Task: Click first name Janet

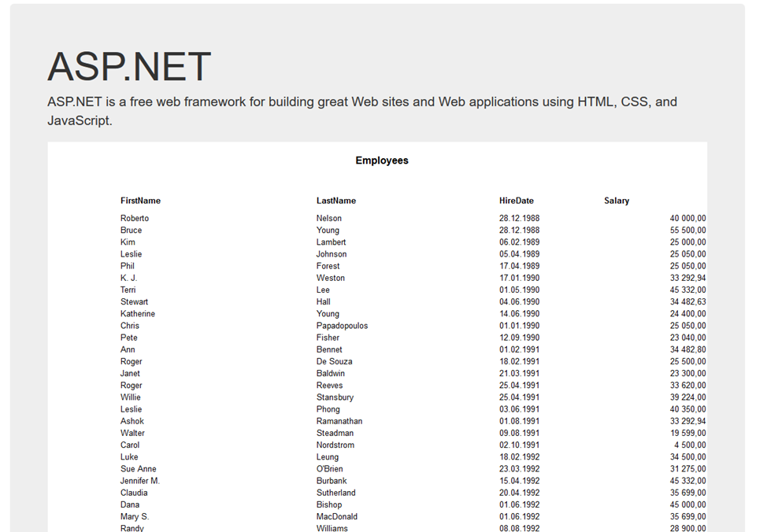Action: coord(130,373)
